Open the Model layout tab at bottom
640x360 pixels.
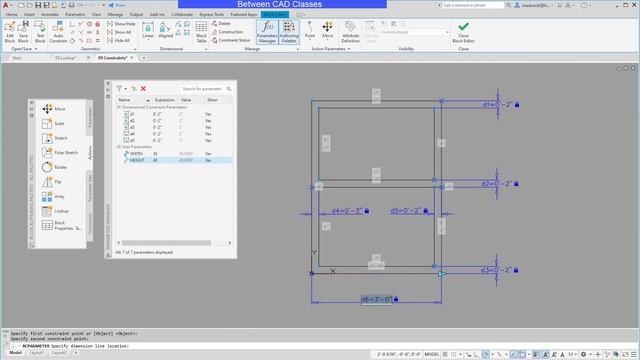point(16,353)
